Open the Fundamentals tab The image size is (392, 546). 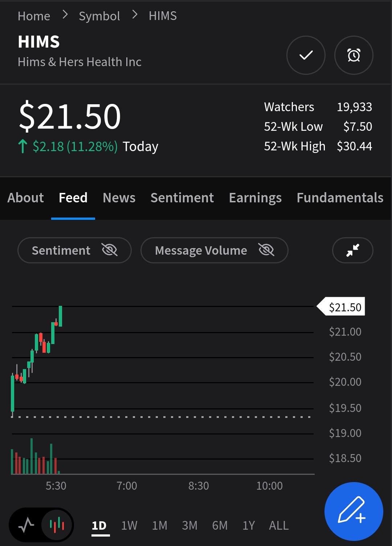tap(340, 198)
